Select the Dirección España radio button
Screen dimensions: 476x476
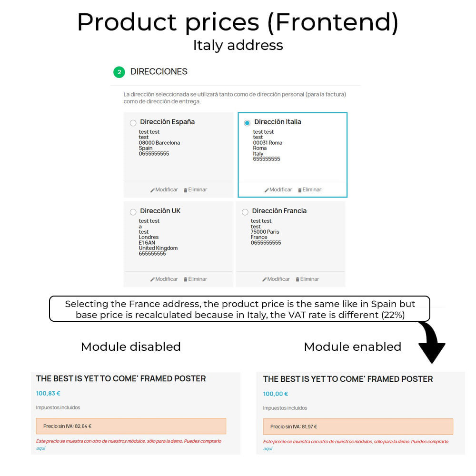click(133, 123)
